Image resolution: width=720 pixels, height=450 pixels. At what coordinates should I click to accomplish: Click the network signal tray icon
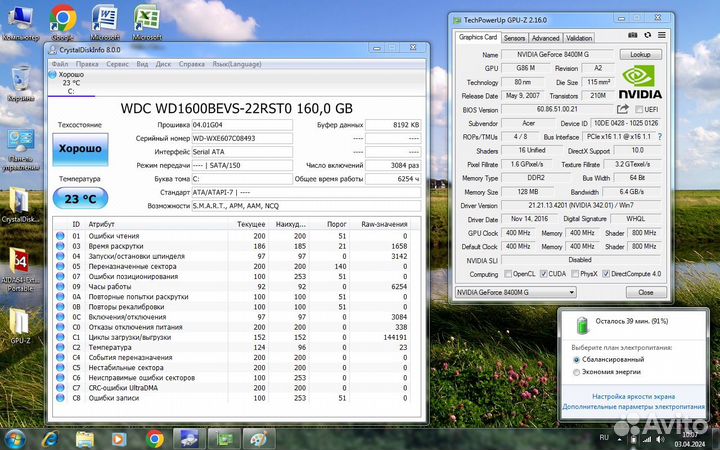click(647, 440)
